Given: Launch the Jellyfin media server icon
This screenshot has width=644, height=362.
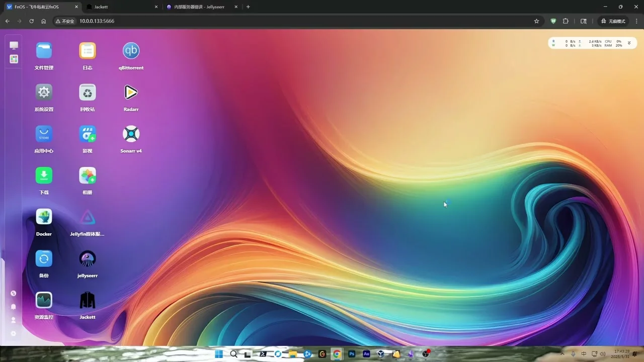Looking at the screenshot, I should click(x=88, y=217).
